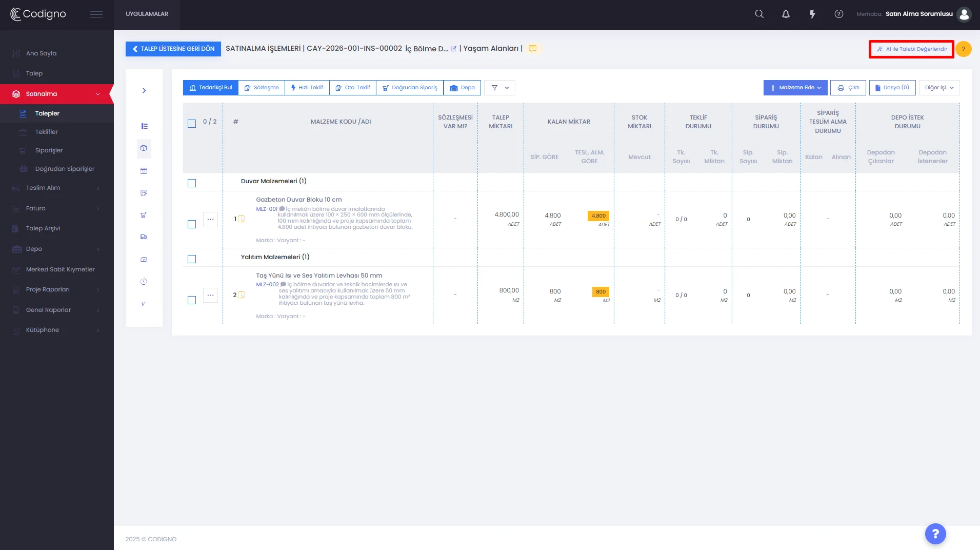Check the Gazbeton Duvar Bloku row checkbox
The width and height of the screenshot is (980, 550).
coord(192,224)
